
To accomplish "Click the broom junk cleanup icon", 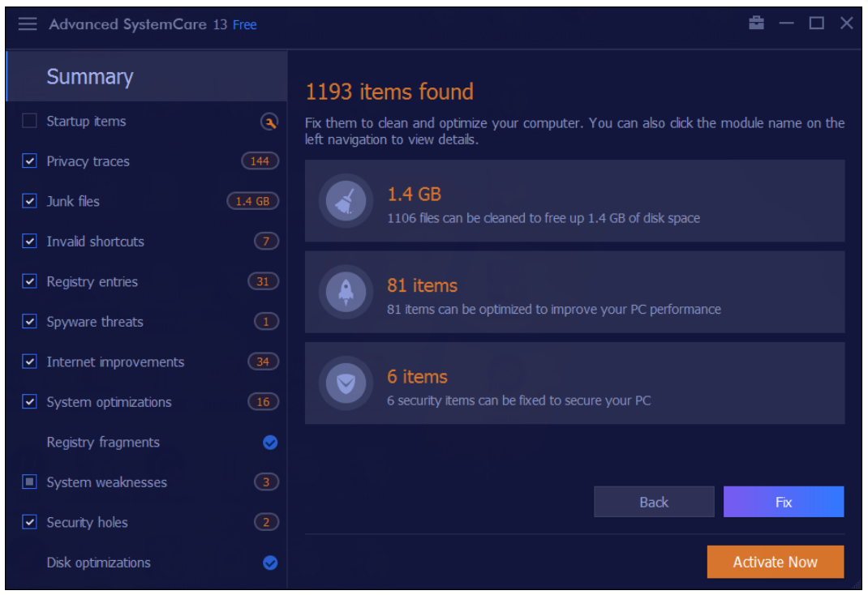I will click(346, 201).
